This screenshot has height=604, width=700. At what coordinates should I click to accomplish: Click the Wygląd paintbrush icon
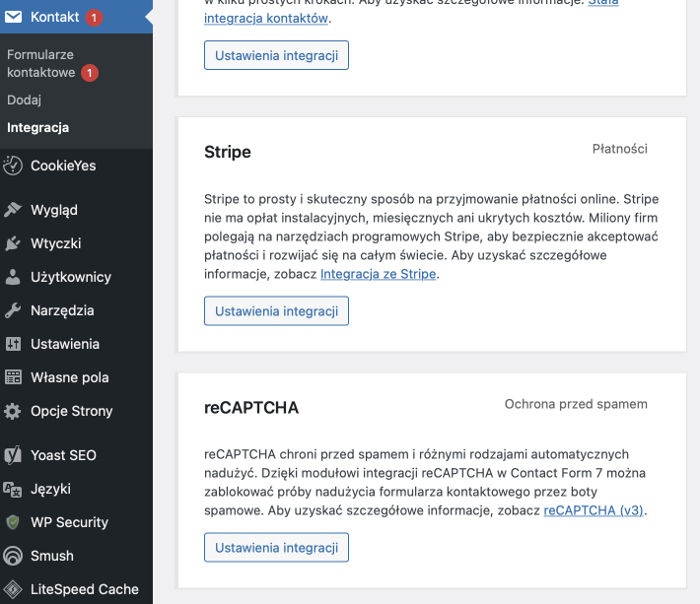(13, 210)
